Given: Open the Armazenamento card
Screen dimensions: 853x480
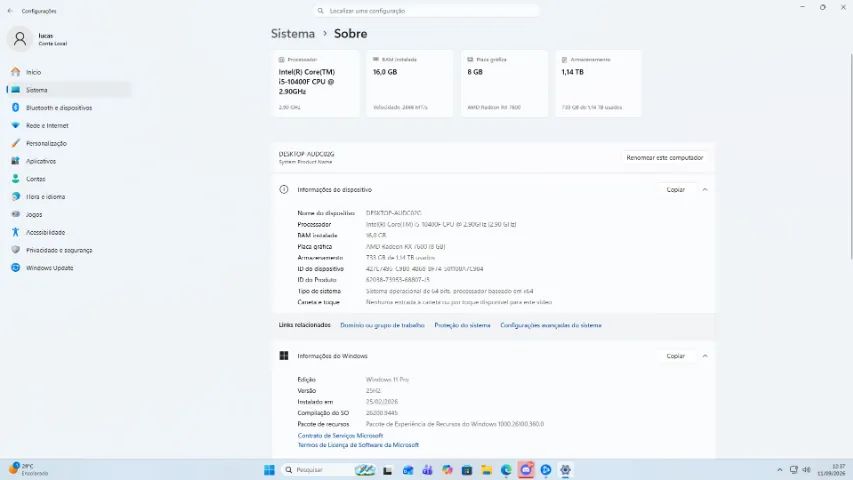Looking at the screenshot, I should [x=598, y=83].
